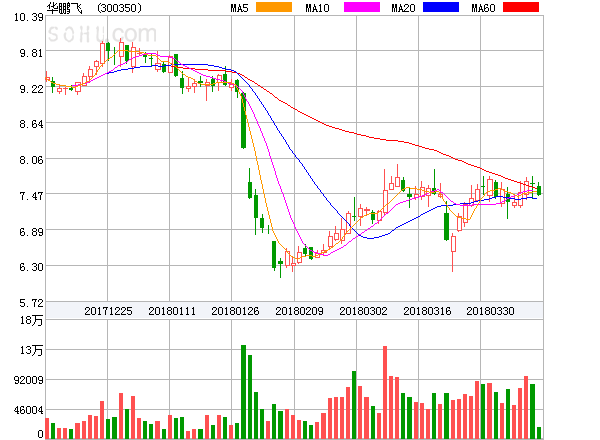600x440 pixels.
Task: Click the 6.30 price axis label
Action: [31, 267]
